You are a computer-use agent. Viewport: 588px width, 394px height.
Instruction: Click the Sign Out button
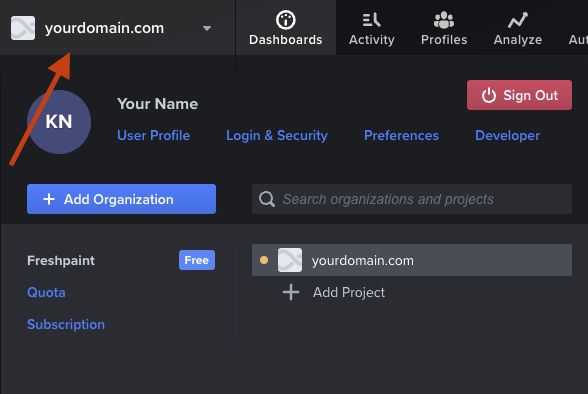click(x=519, y=95)
